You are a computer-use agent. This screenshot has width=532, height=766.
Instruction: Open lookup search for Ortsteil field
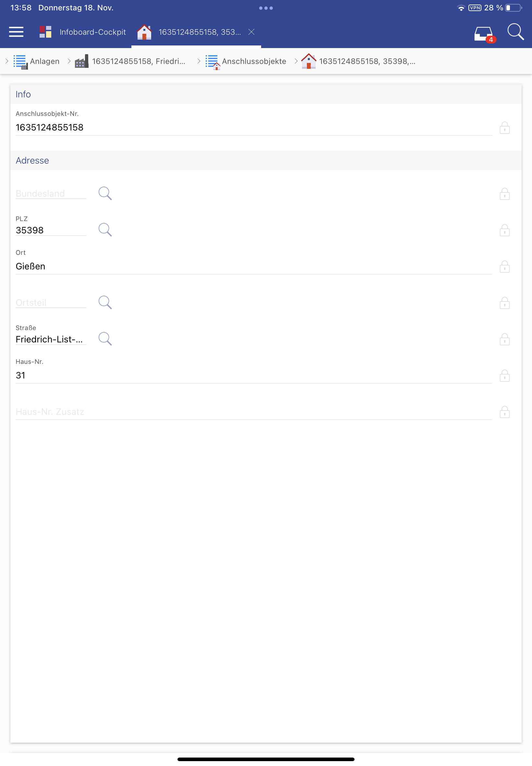(105, 302)
